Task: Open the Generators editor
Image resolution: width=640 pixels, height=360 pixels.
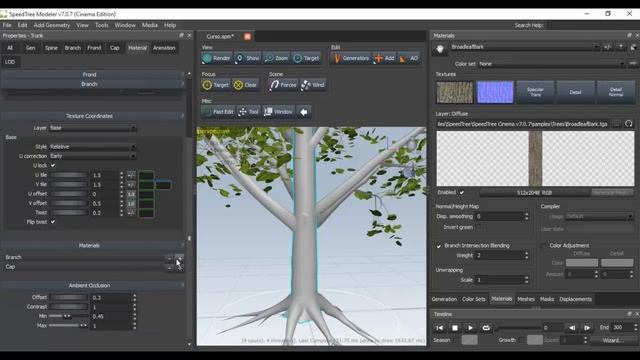Action: pyautogui.click(x=351, y=58)
